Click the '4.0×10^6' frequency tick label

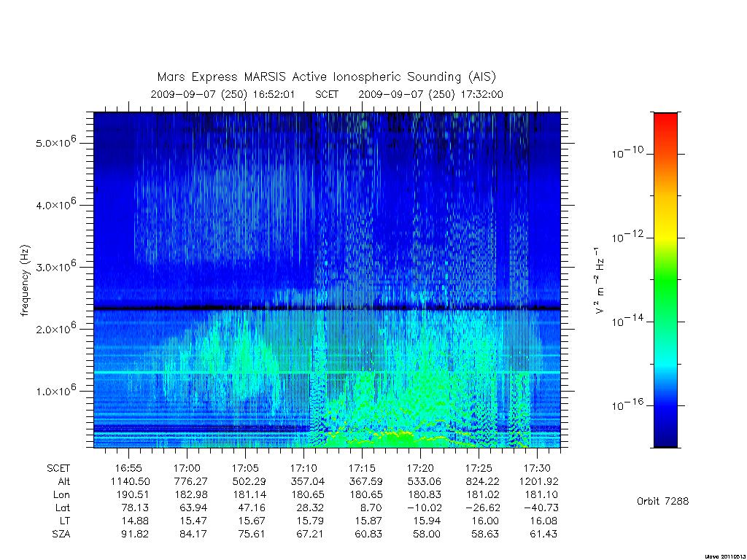tap(55, 204)
